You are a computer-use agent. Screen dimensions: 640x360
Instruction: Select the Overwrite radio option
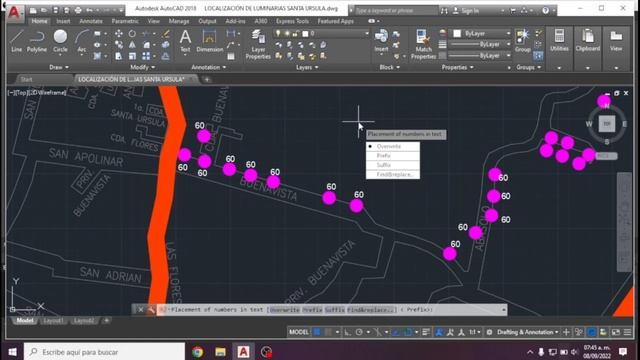[393, 146]
